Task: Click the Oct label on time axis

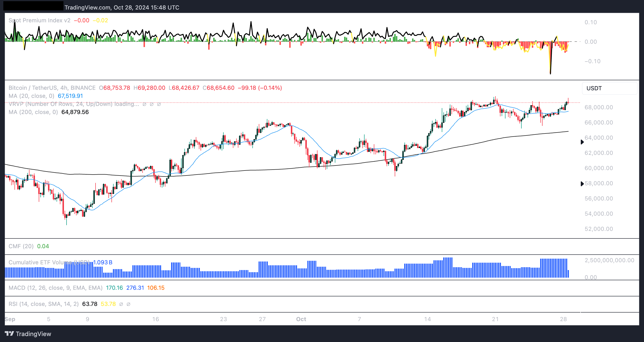Action: point(301,319)
